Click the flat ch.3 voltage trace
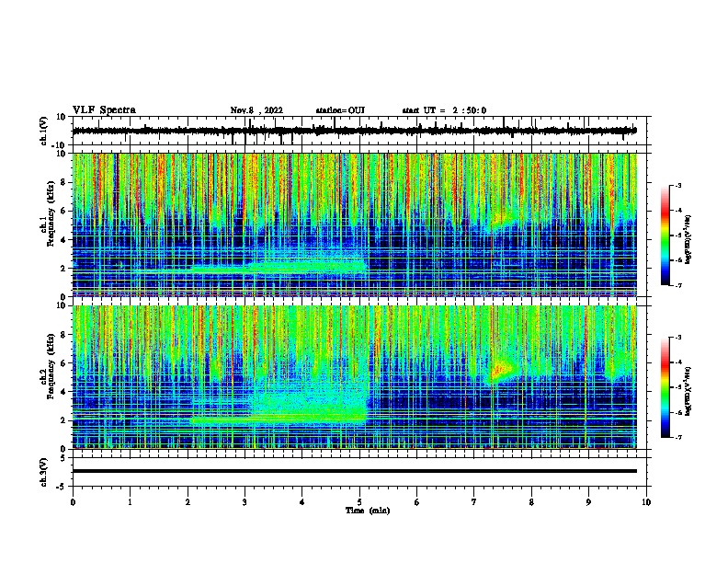728x563 pixels. pyautogui.click(x=354, y=471)
